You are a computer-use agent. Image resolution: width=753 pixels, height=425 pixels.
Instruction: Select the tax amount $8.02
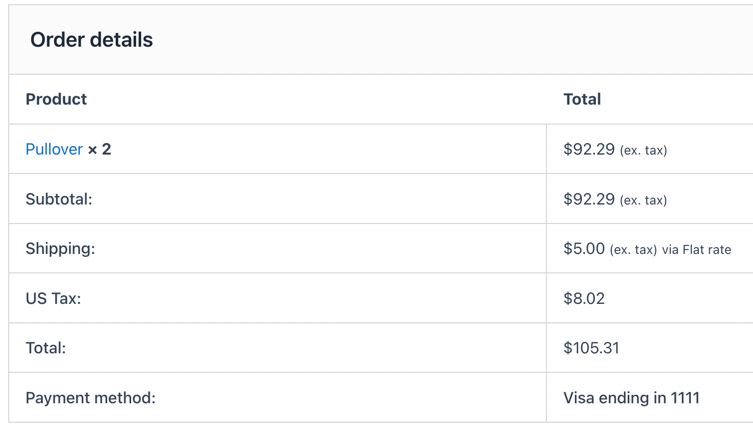tap(584, 299)
